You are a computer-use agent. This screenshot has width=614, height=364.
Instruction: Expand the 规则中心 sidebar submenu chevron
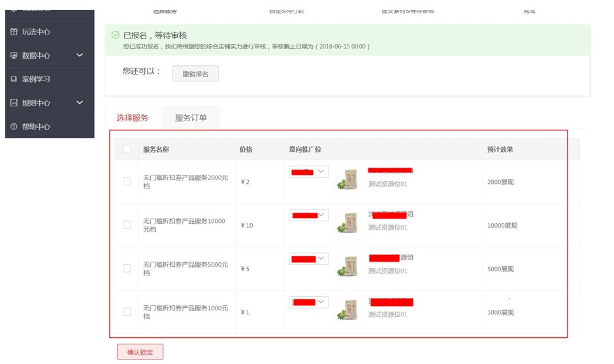pos(80,102)
